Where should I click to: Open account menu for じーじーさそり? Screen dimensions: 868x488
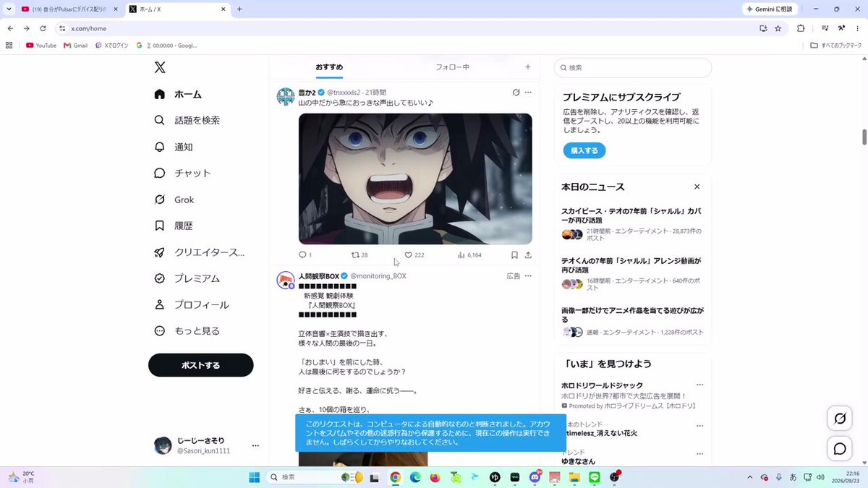pyautogui.click(x=255, y=446)
